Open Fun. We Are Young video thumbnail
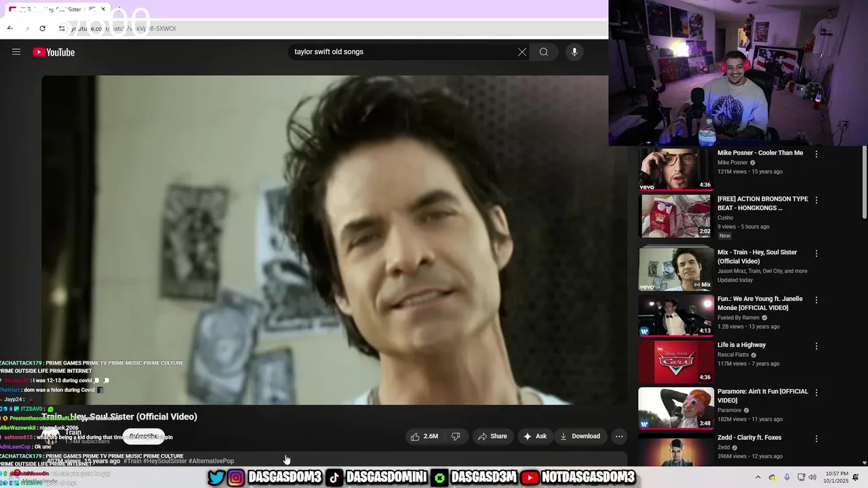The image size is (868, 488). (x=676, y=315)
